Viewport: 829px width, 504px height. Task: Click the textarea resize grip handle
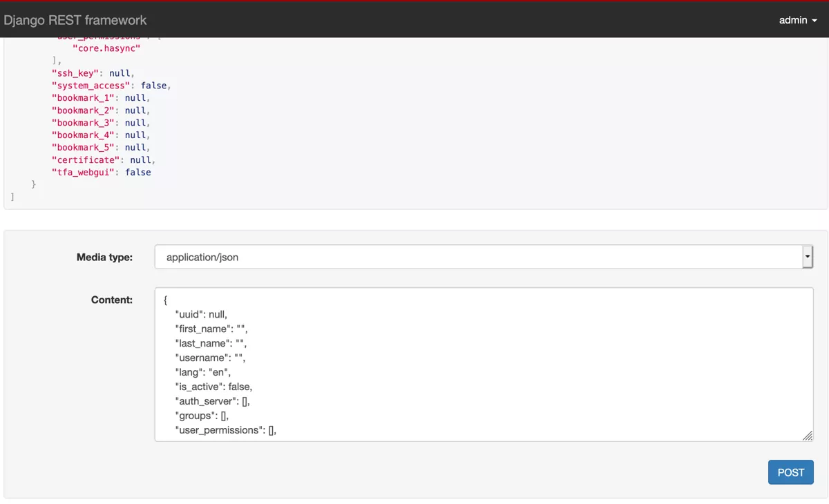pyautogui.click(x=808, y=436)
